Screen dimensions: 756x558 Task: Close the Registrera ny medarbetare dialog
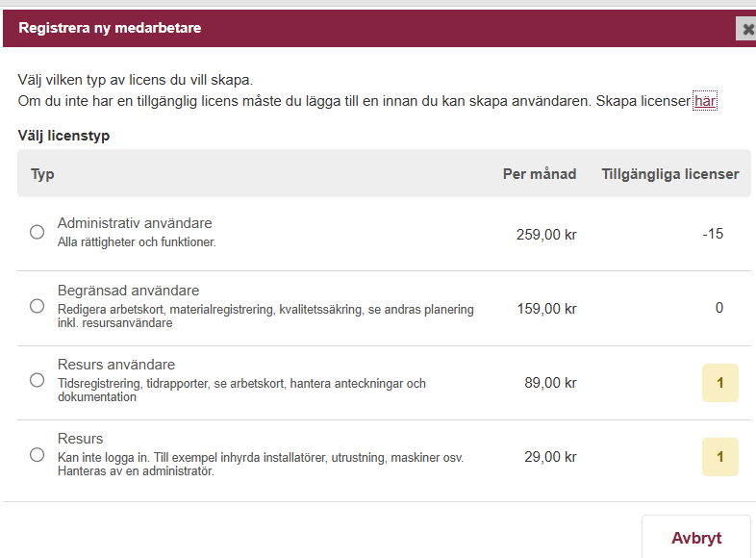[747, 29]
